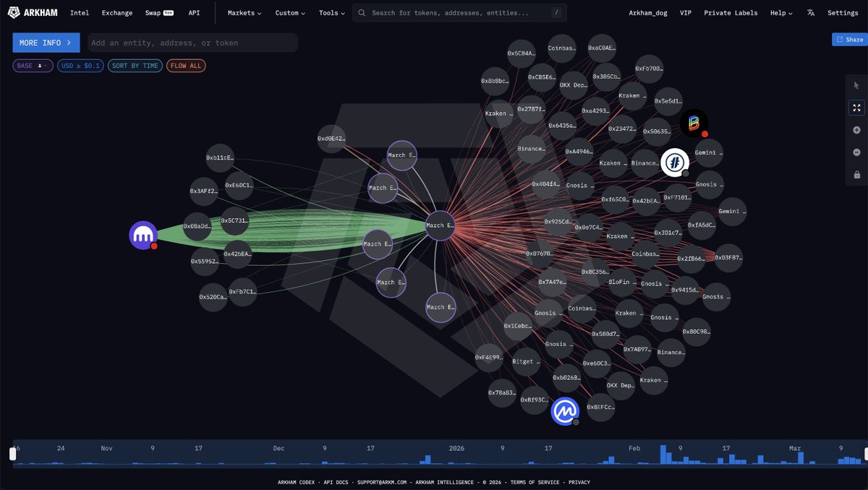Open VIP section

pos(686,13)
